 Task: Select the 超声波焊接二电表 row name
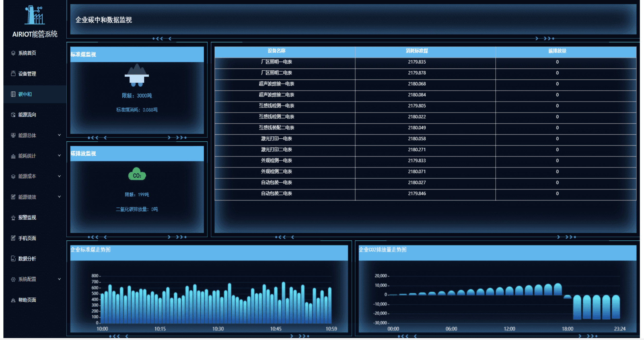(x=276, y=95)
